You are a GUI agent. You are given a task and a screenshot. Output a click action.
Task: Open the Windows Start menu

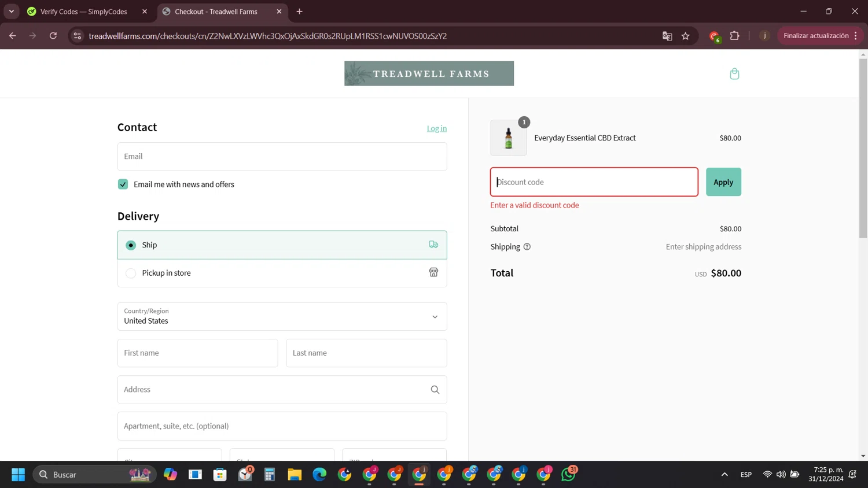(19, 475)
